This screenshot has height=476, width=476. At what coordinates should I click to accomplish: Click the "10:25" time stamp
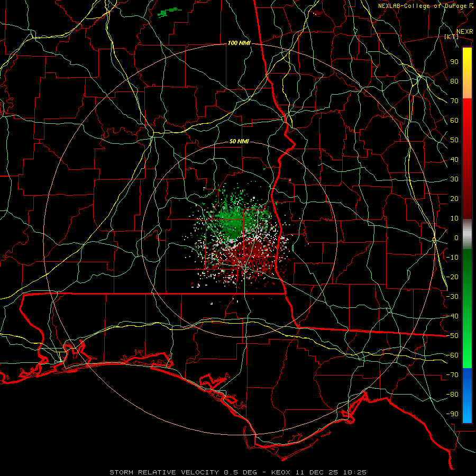355,472
